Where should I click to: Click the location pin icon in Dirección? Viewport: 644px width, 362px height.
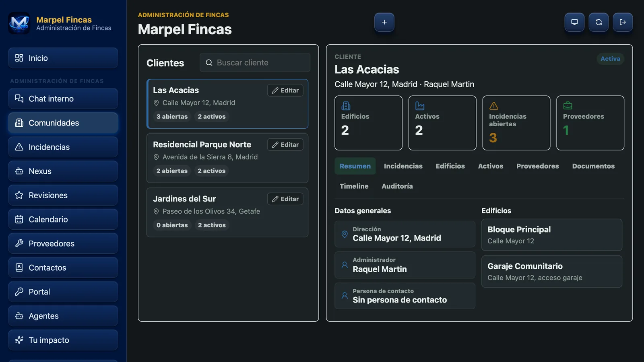pos(345,234)
